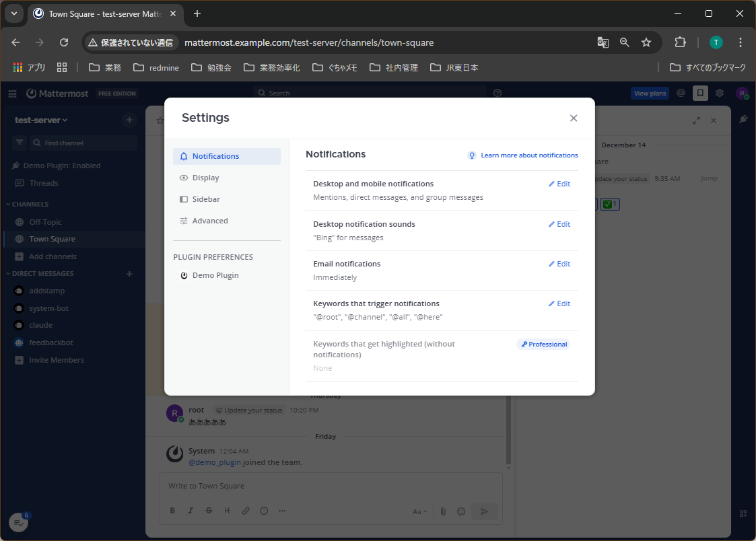Focus the Mattermost Search box
The width and height of the screenshot is (756, 541).
pyautogui.click(x=370, y=93)
